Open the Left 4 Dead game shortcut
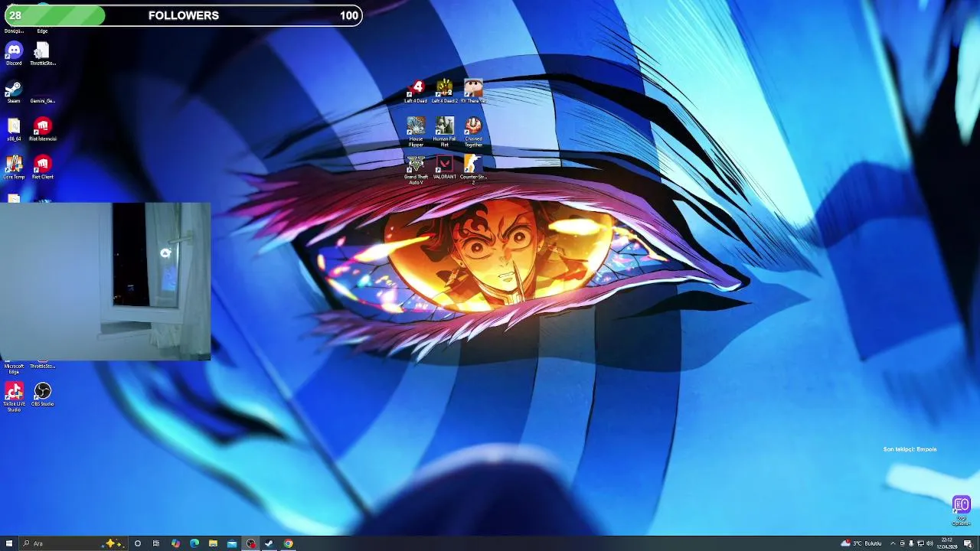 (416, 91)
